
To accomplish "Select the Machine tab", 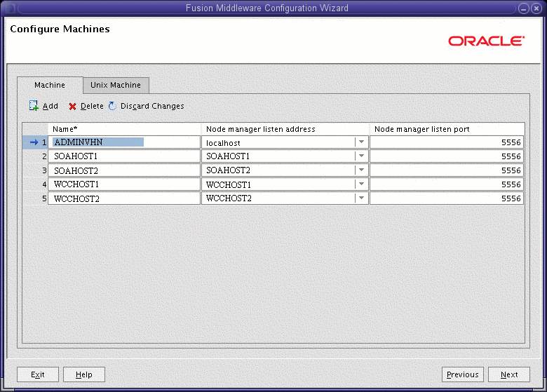I will pos(50,85).
